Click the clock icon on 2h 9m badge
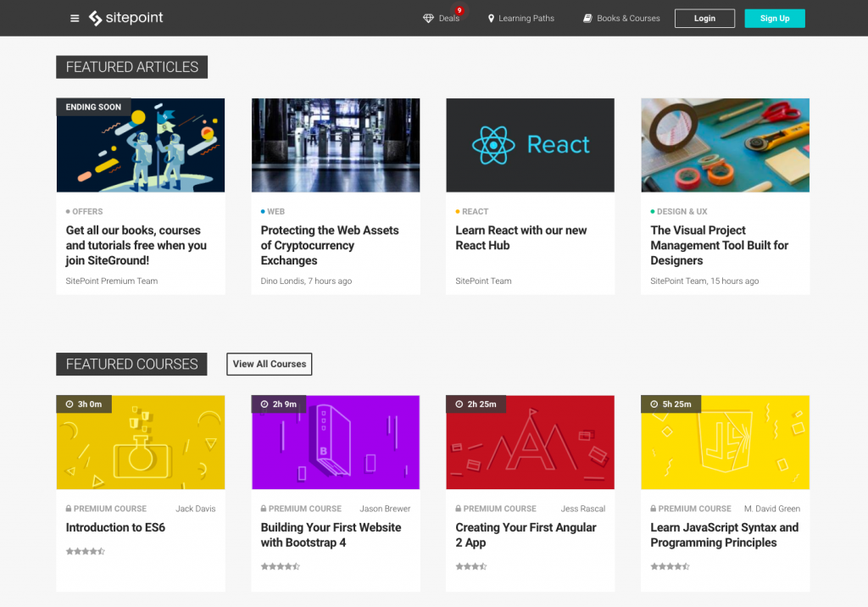This screenshot has width=868, height=607. (264, 404)
